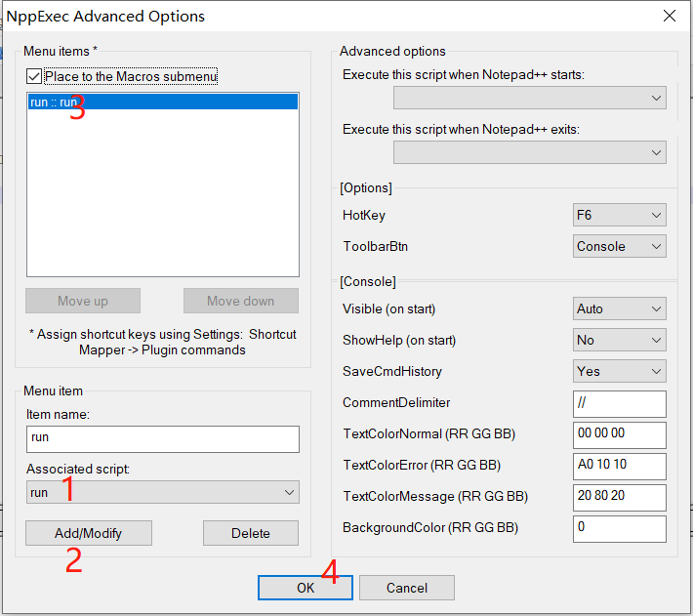693x616 pixels.
Task: Click the Add/Modify button
Action: (x=89, y=533)
